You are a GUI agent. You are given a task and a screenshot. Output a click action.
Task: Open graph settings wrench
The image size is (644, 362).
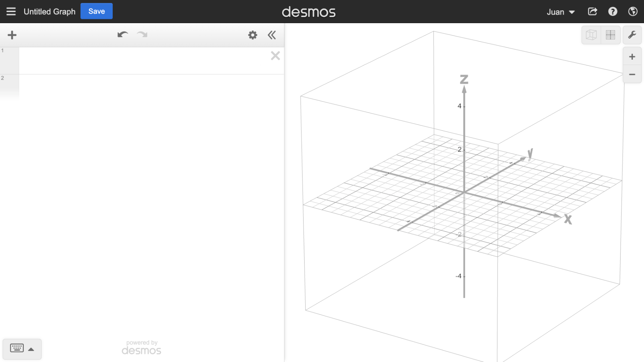632,35
